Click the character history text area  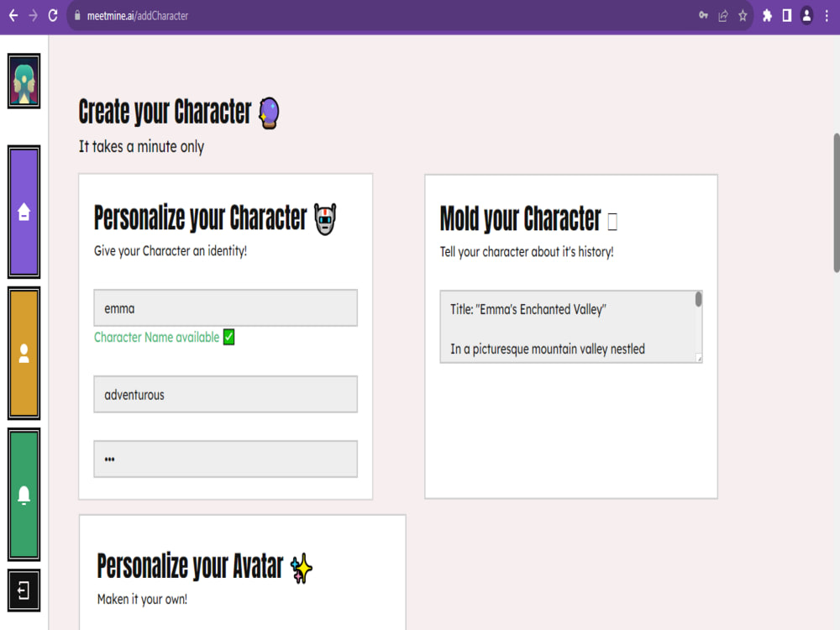[x=571, y=327]
